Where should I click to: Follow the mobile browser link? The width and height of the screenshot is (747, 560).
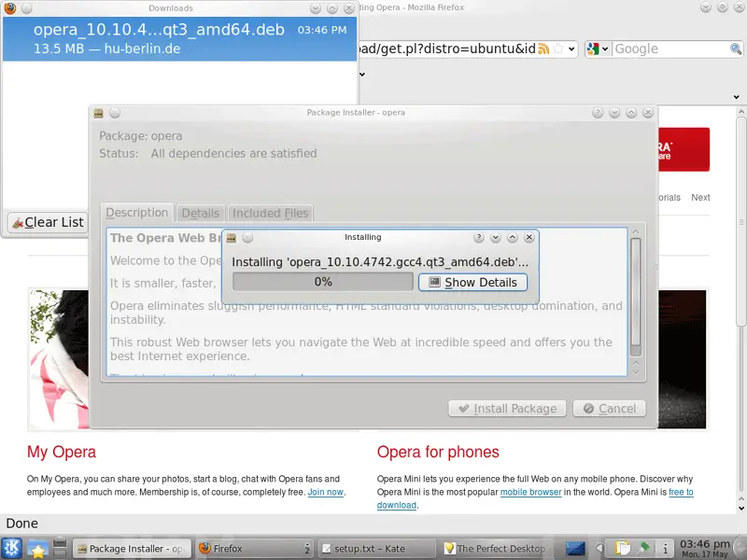coord(530,492)
